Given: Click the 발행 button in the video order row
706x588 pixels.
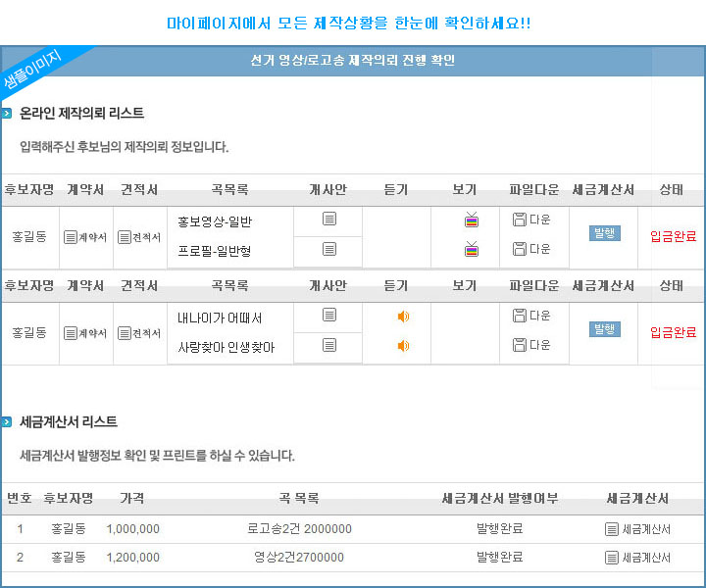Looking at the screenshot, I should (x=604, y=233).
